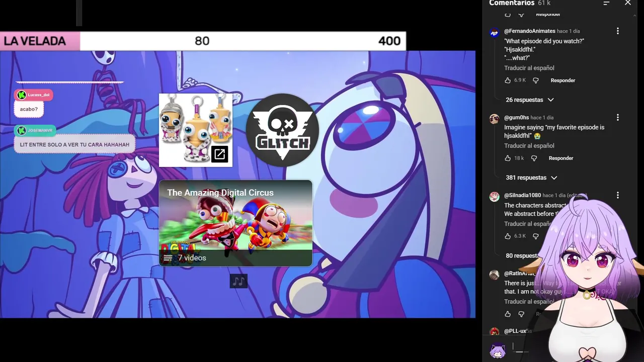Open the comments sort options icon
The width and height of the screenshot is (644, 362).
coord(606,3)
